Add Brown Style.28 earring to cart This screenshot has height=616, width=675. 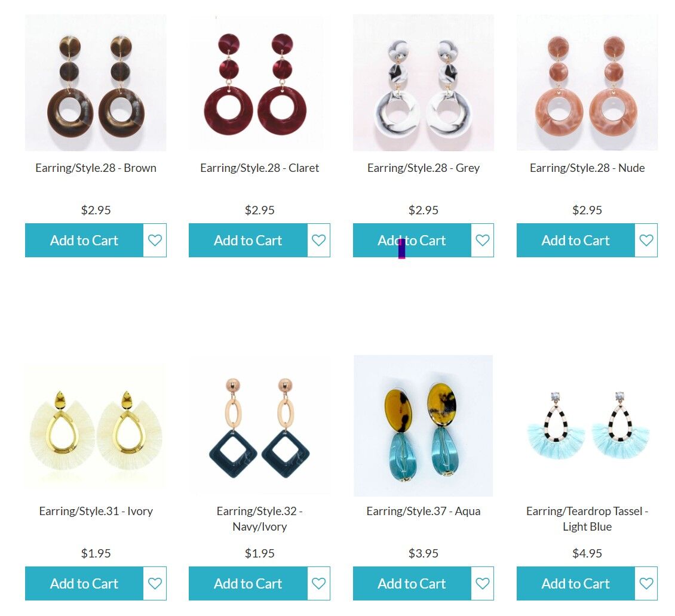click(x=84, y=240)
